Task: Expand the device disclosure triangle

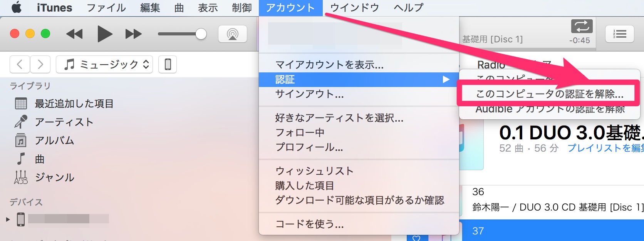Action: tap(8, 219)
